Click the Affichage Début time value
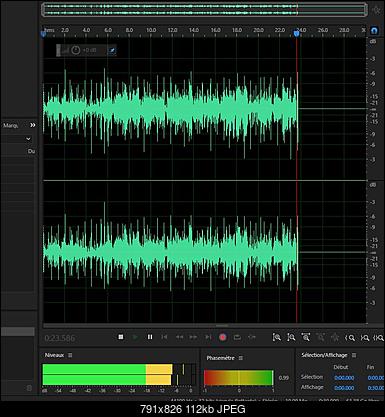The height and width of the screenshot is (417, 385). pos(344,388)
